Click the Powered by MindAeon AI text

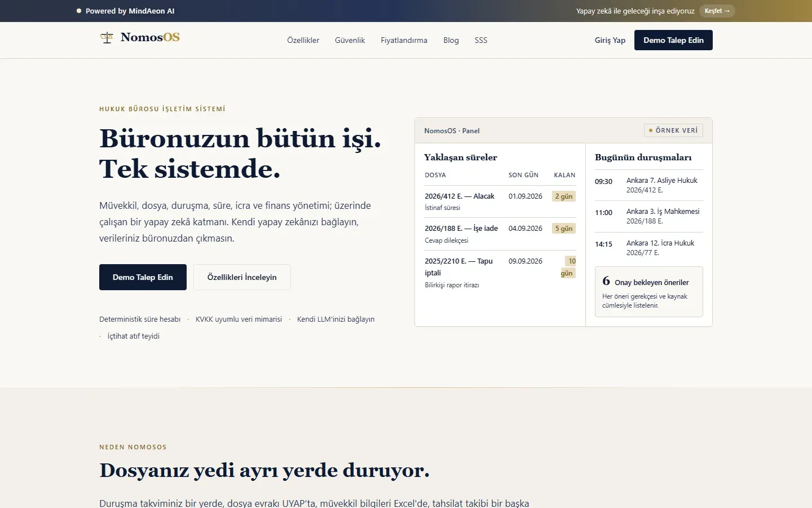click(x=130, y=11)
